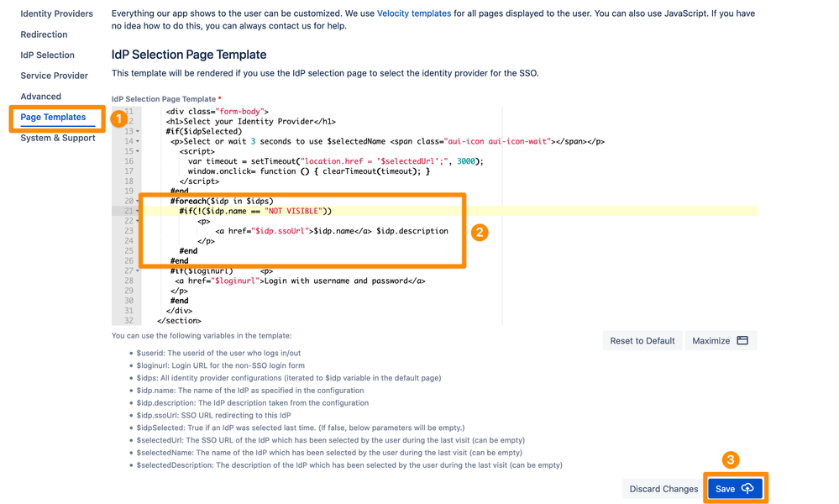Toggle the fold arrow on line 21
The image size is (839, 504).
tap(138, 212)
